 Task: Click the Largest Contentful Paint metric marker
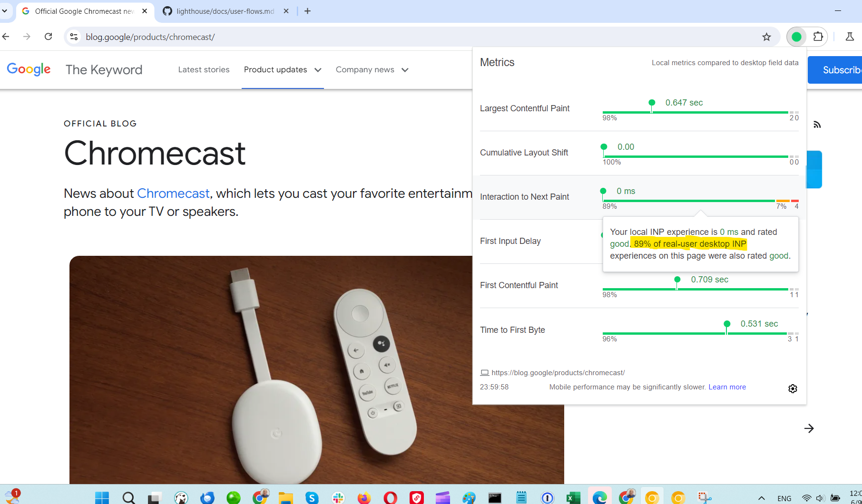(652, 103)
